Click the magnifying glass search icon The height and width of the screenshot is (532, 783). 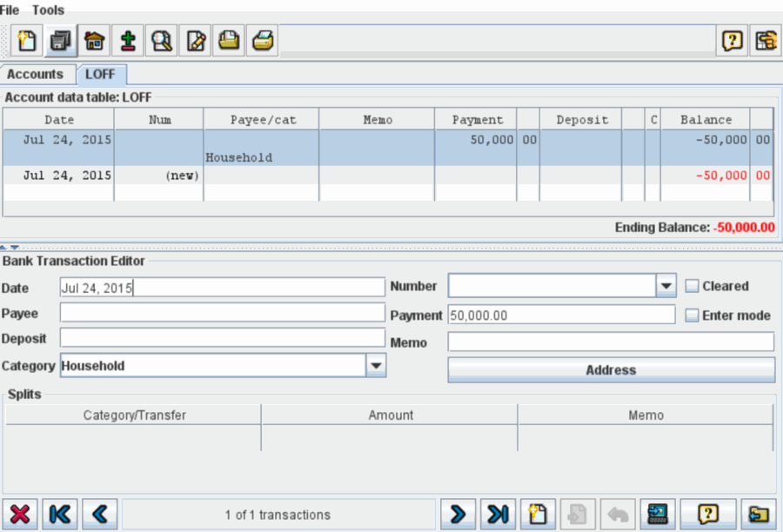pyautogui.click(x=161, y=41)
